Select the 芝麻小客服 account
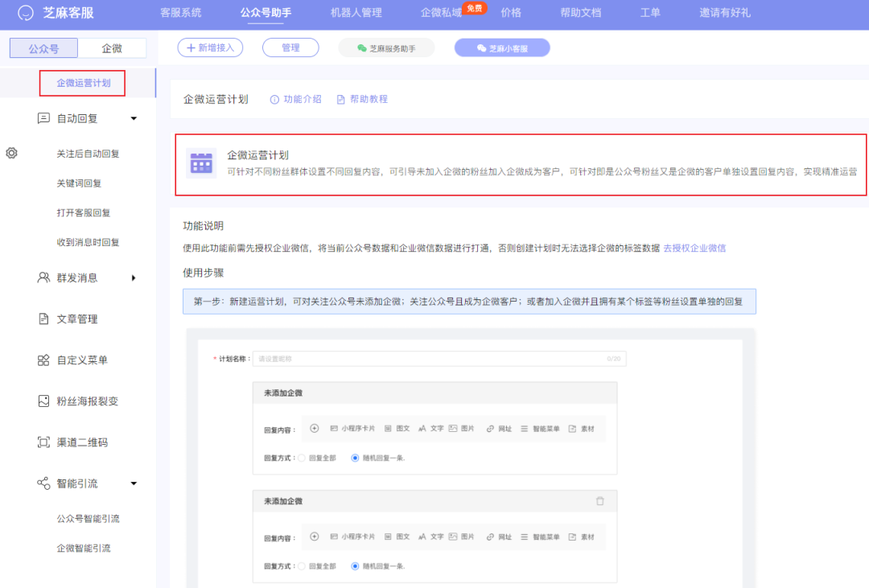Viewport: 869px width, 588px height. 502,48
